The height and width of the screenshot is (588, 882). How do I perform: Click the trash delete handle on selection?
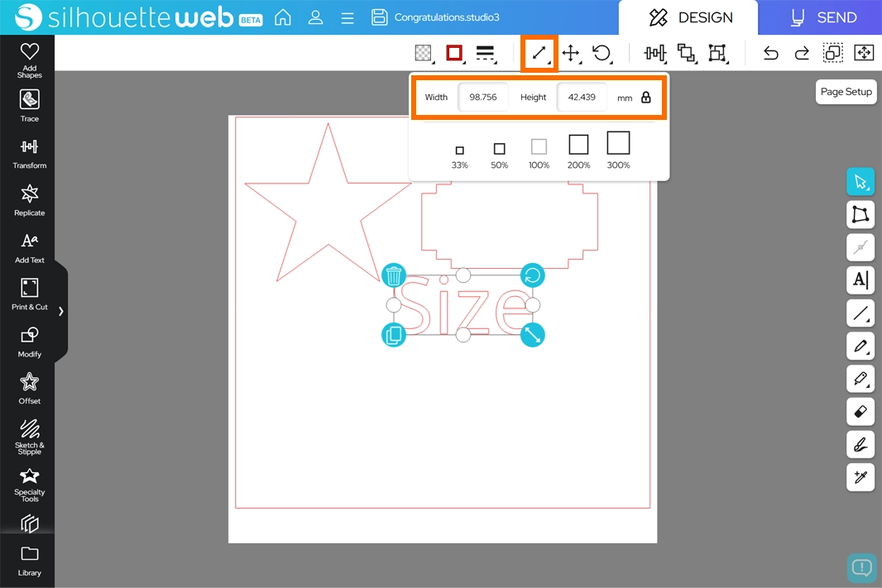(x=394, y=275)
